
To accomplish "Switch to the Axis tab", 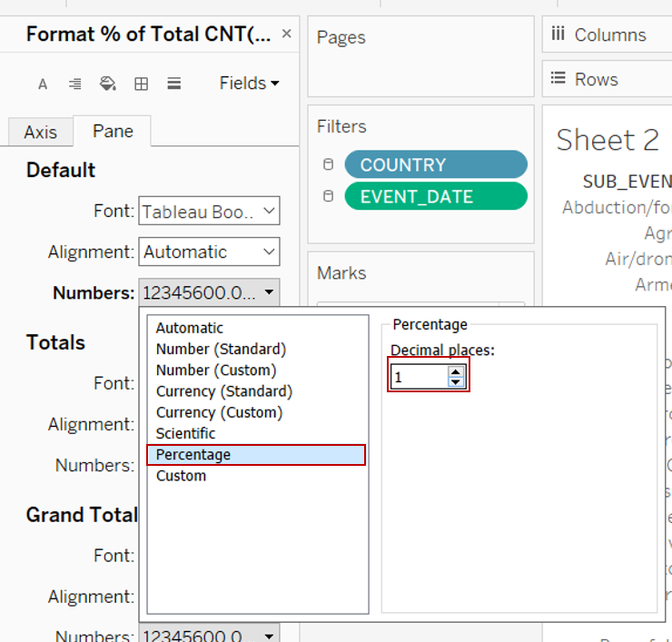I will [x=40, y=132].
